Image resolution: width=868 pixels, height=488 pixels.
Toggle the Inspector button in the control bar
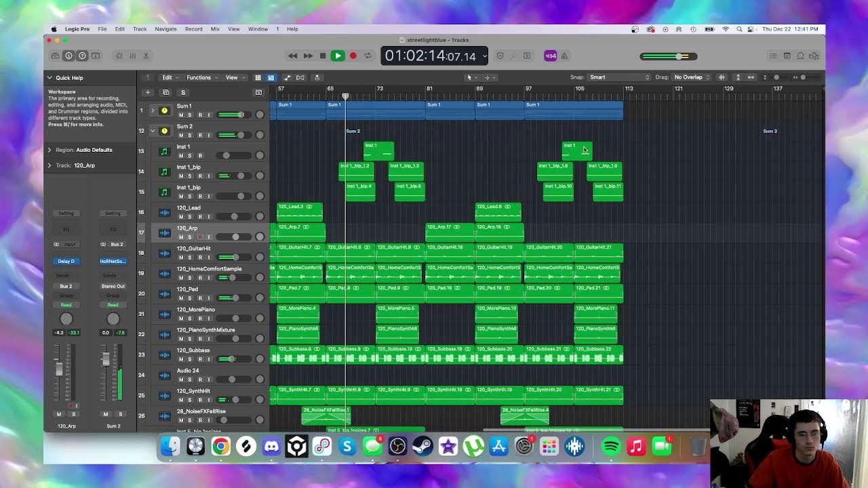[x=68, y=56]
